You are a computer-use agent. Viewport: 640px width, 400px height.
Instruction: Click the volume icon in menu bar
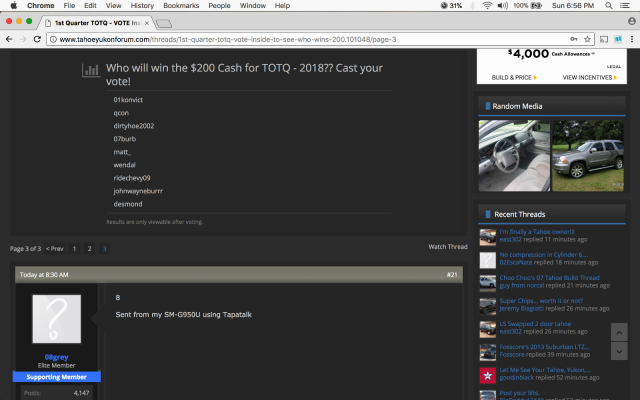coord(502,5)
